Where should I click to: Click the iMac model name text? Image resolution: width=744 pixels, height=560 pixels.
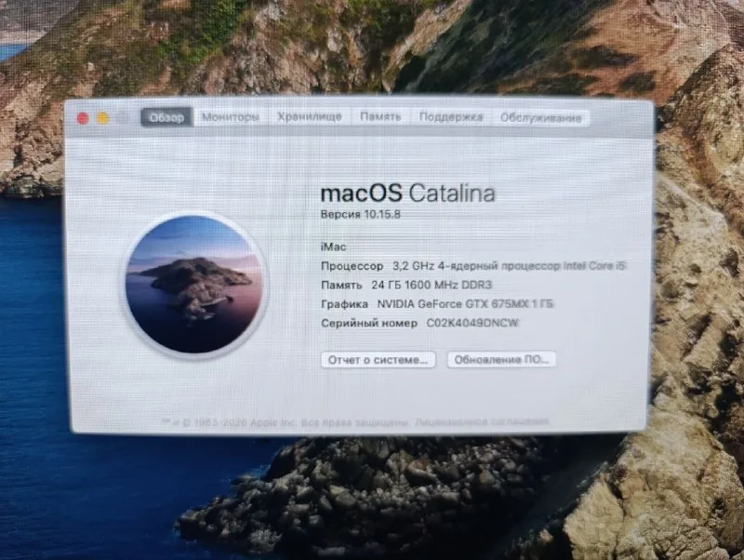click(334, 247)
